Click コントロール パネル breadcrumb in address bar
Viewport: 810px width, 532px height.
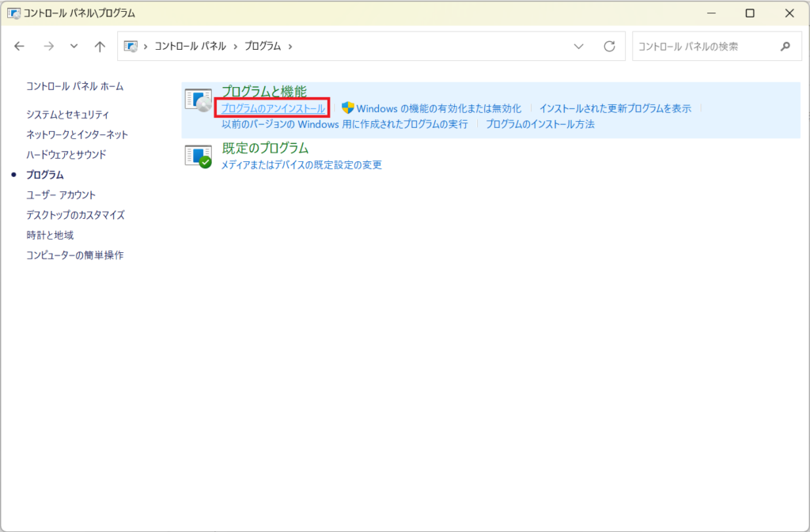pos(190,47)
